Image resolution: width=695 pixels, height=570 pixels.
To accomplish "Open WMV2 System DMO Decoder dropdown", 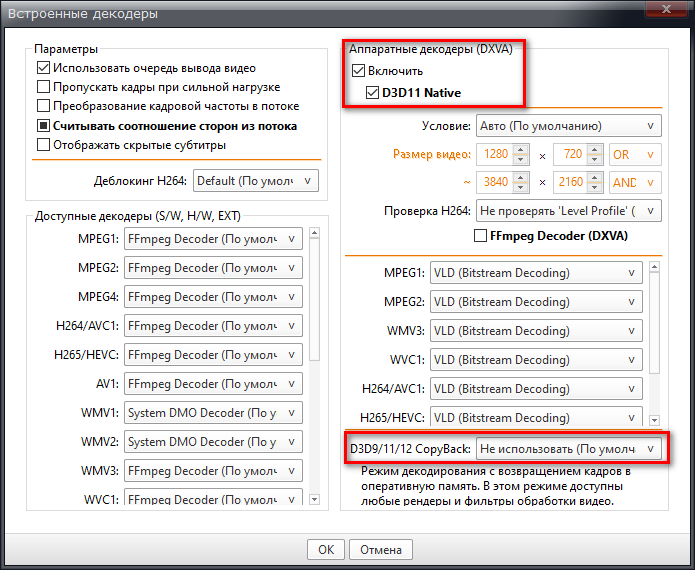I will [x=213, y=441].
